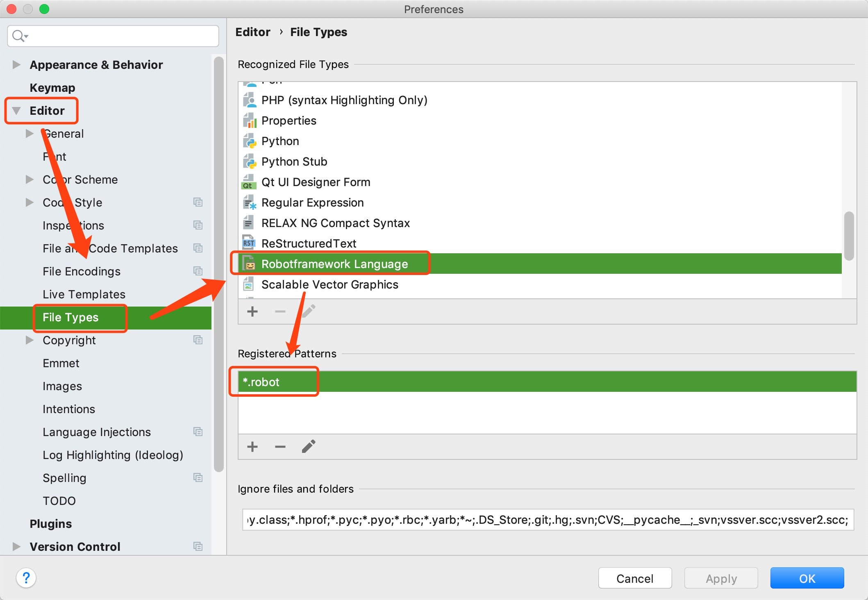Click copy icon beside Code Style

[x=198, y=202]
